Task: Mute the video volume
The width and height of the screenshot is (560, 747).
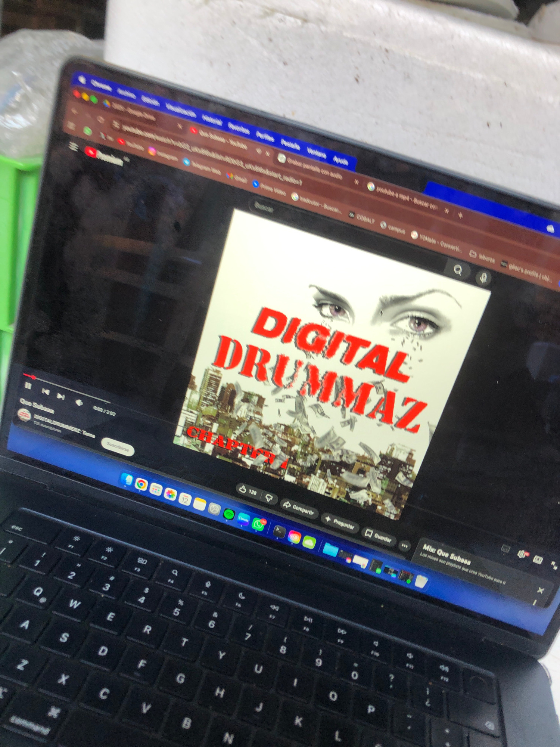Action: [x=79, y=403]
